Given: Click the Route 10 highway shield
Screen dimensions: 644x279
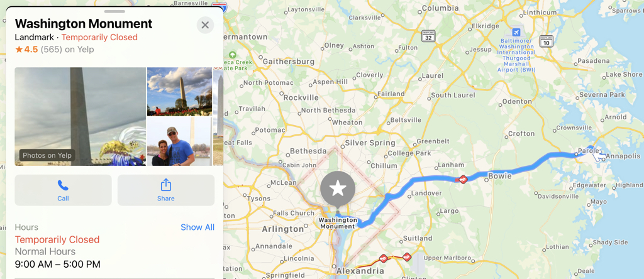Looking at the screenshot, I should tap(547, 41).
